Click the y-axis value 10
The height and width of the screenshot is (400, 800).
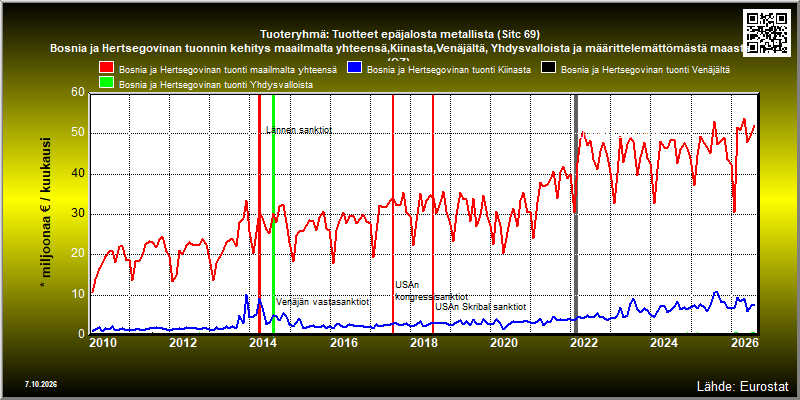[x=77, y=294]
